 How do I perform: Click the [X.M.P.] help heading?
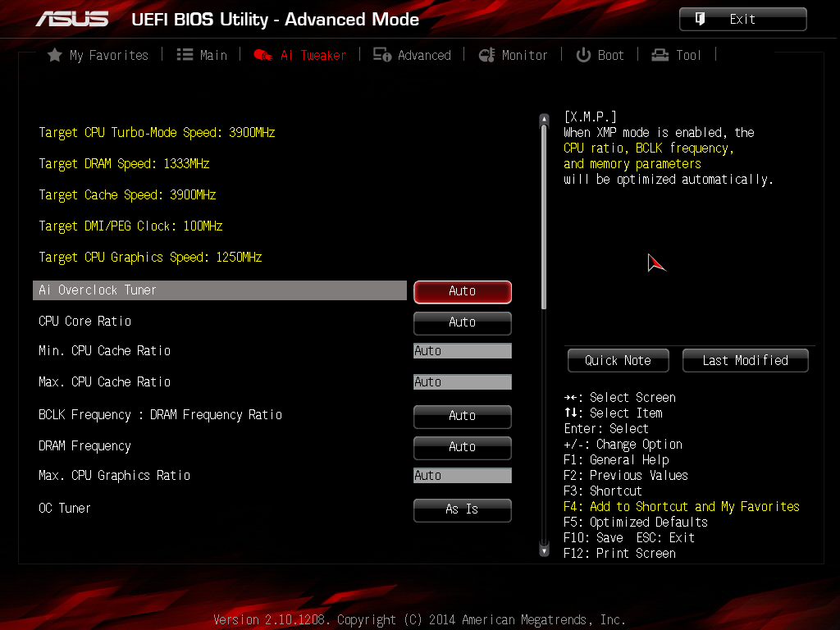coord(590,116)
